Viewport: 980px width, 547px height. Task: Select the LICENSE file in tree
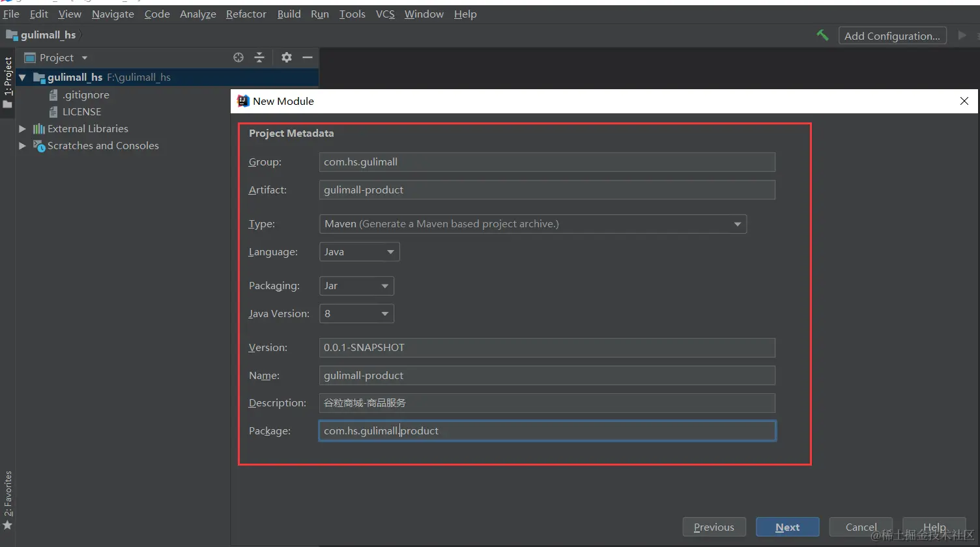pos(82,112)
